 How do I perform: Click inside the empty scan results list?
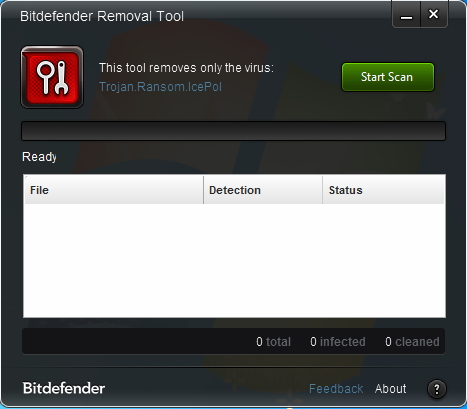[234, 260]
